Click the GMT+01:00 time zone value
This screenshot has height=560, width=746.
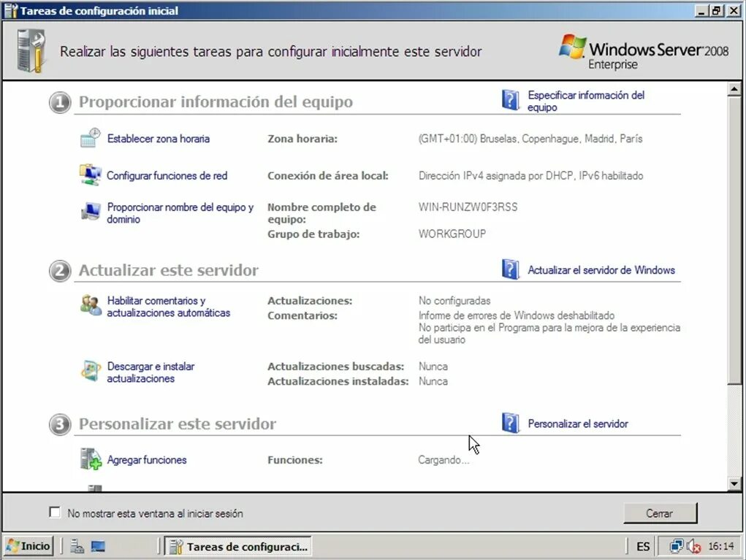530,138
